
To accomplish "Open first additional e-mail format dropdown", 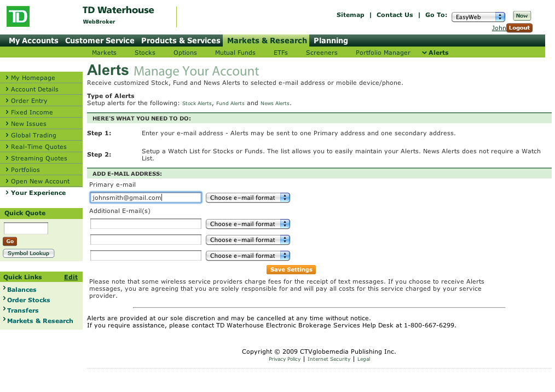I will 248,224.
